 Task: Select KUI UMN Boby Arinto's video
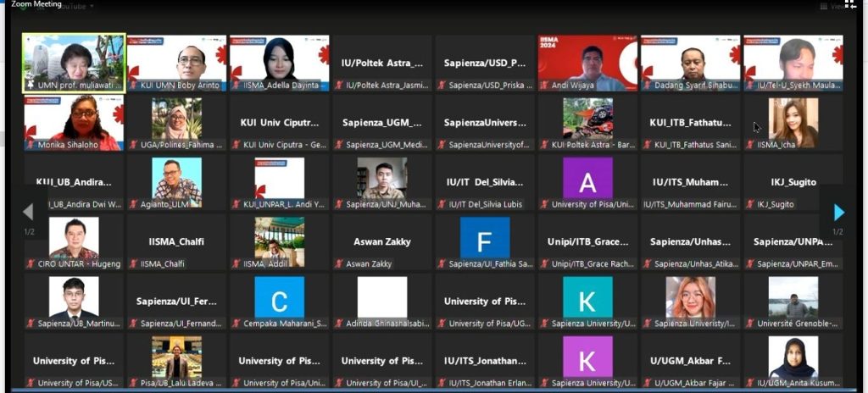click(x=176, y=58)
